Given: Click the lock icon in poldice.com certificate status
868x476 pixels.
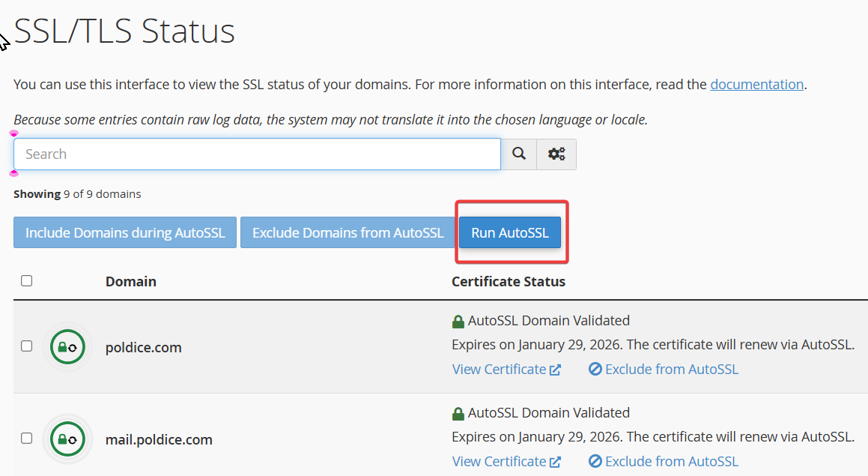Looking at the screenshot, I should tap(458, 322).
